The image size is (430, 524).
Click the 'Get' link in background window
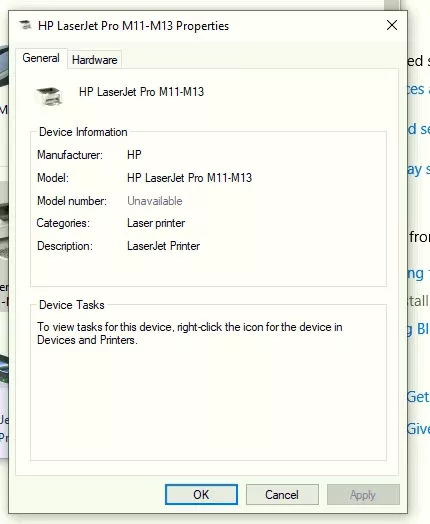[x=418, y=397]
